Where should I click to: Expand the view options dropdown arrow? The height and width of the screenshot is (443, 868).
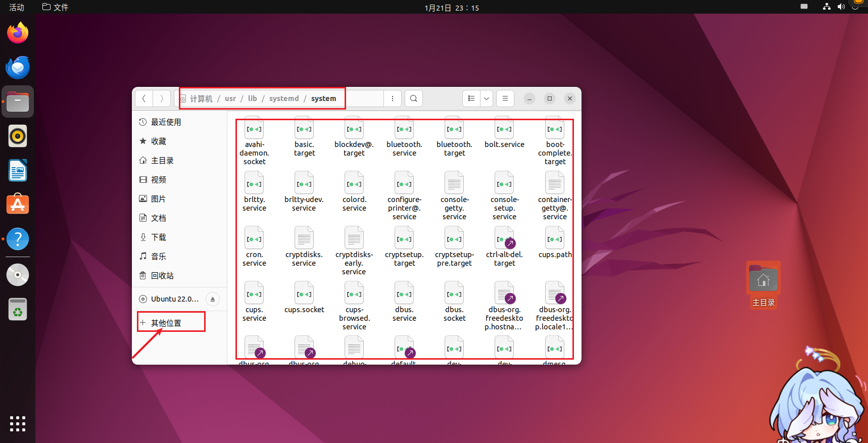pyautogui.click(x=486, y=99)
